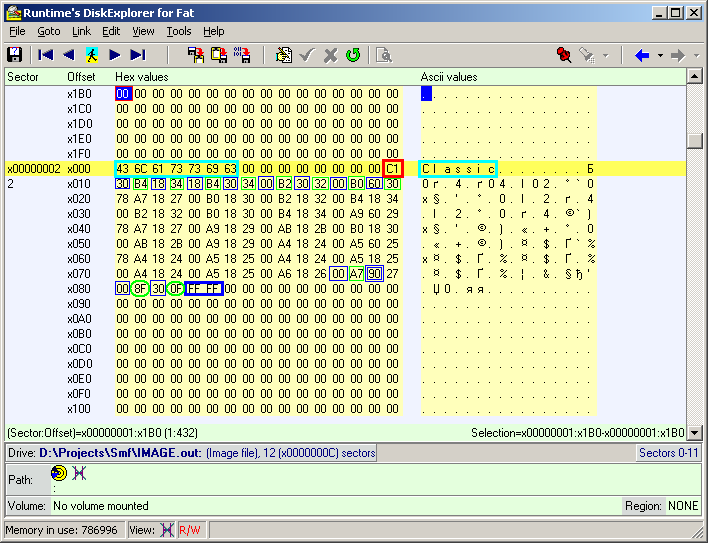Click the grey forward arrow
Image resolution: width=708 pixels, height=543 pixels.
(678, 56)
